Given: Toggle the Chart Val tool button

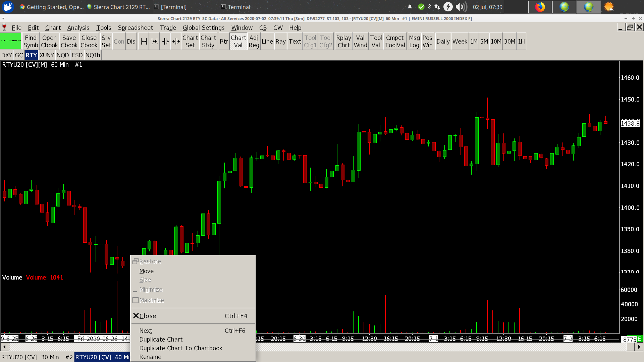Looking at the screenshot, I should (x=238, y=41).
